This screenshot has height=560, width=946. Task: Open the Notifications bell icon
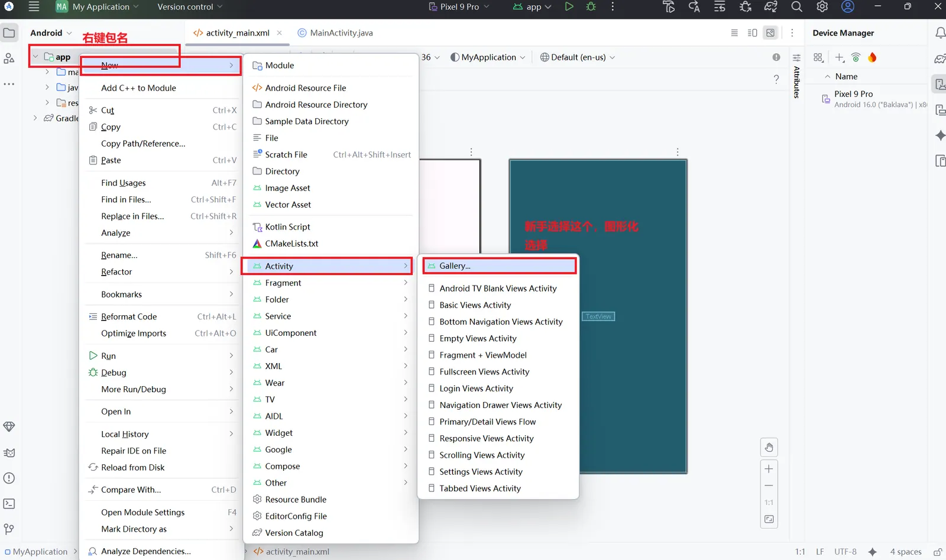coord(939,33)
